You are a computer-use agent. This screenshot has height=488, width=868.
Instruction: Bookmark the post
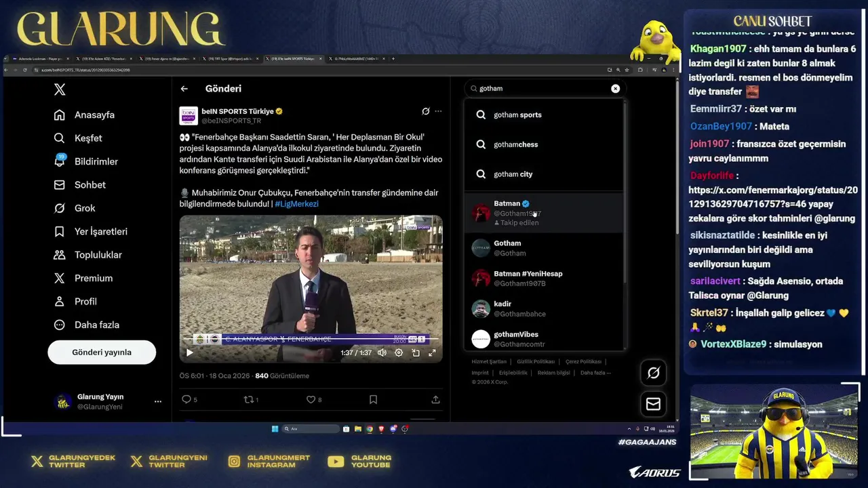coord(373,400)
